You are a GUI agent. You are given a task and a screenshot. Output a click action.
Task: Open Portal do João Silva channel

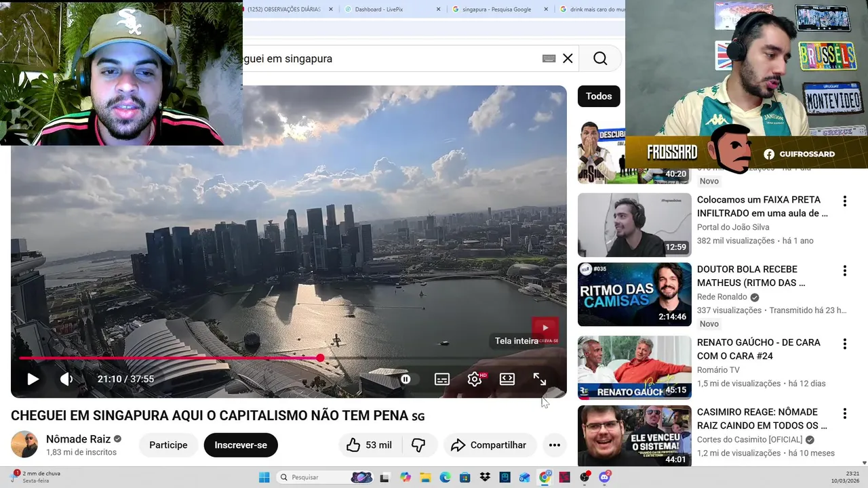click(x=733, y=227)
